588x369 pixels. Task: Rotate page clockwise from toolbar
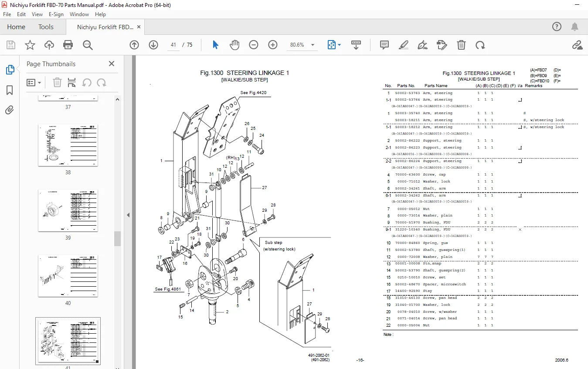480,45
